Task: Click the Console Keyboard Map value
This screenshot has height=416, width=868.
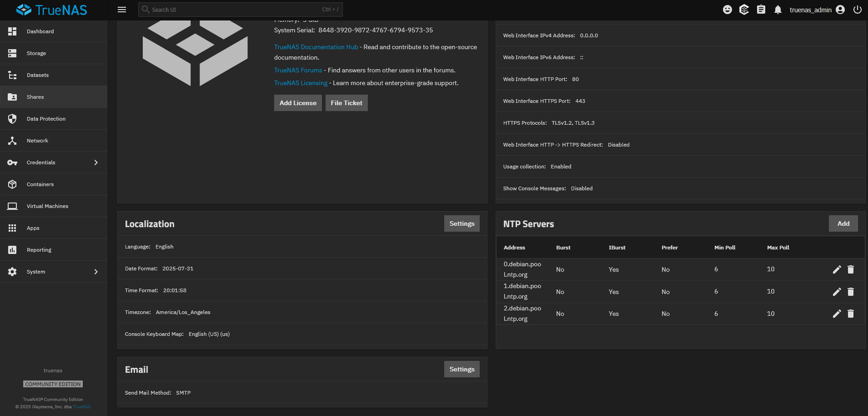Action: coord(209,334)
